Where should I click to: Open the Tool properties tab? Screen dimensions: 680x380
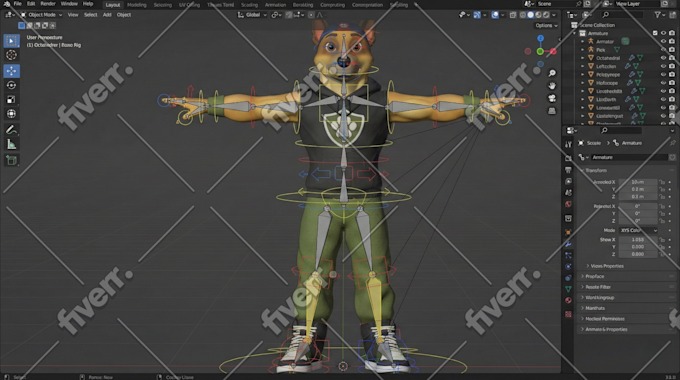coord(569,144)
